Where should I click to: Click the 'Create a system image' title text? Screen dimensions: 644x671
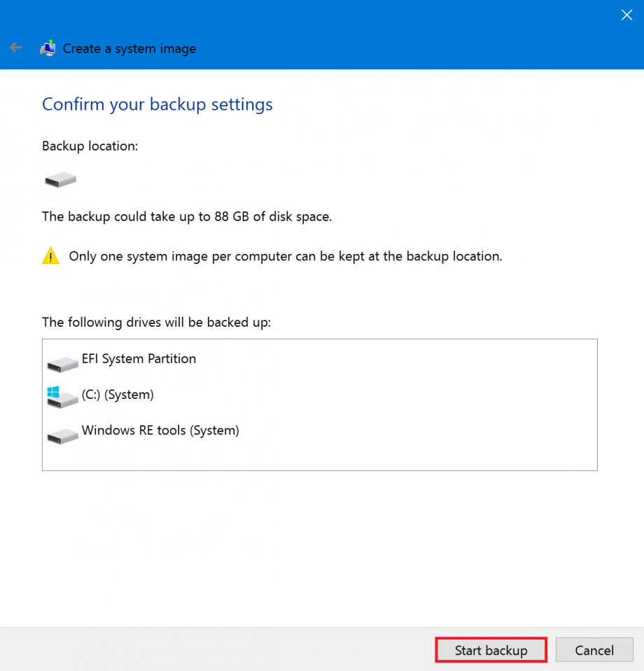(x=129, y=49)
